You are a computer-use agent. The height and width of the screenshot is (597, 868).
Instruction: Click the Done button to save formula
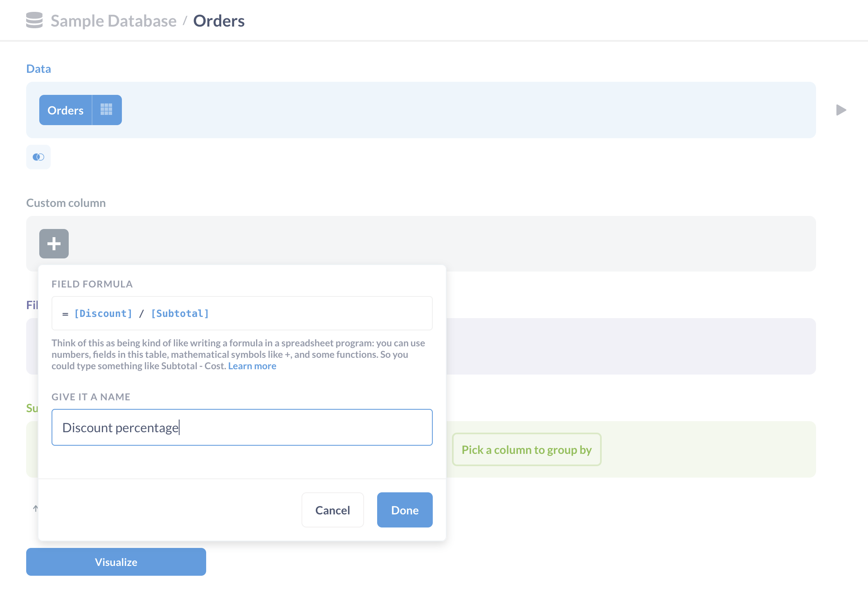(405, 510)
